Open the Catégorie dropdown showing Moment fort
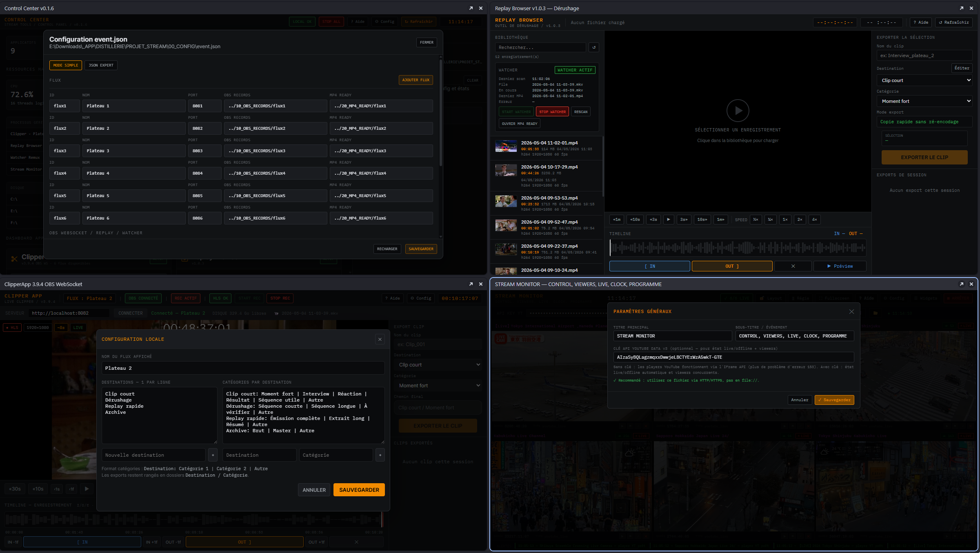 pyautogui.click(x=924, y=101)
